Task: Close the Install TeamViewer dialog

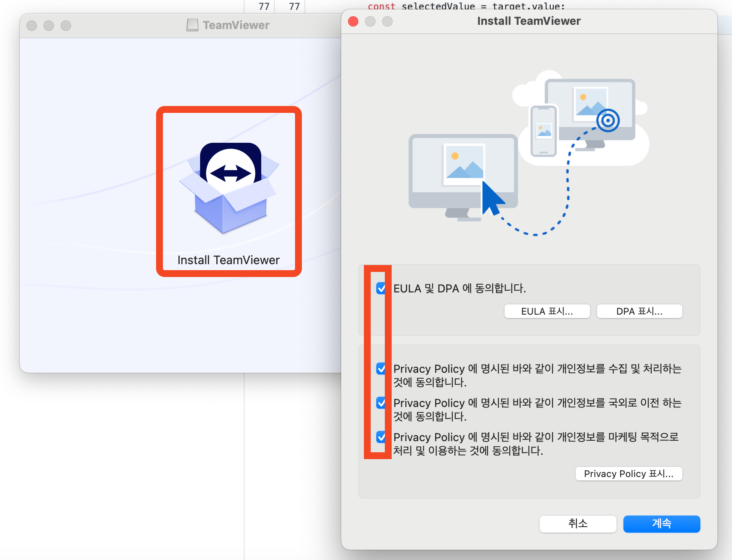Action: click(353, 21)
